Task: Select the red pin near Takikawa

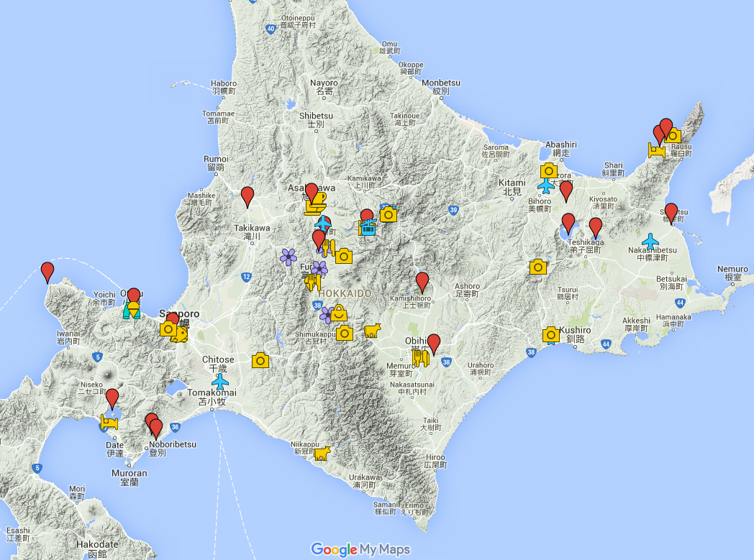Action: tap(247, 196)
